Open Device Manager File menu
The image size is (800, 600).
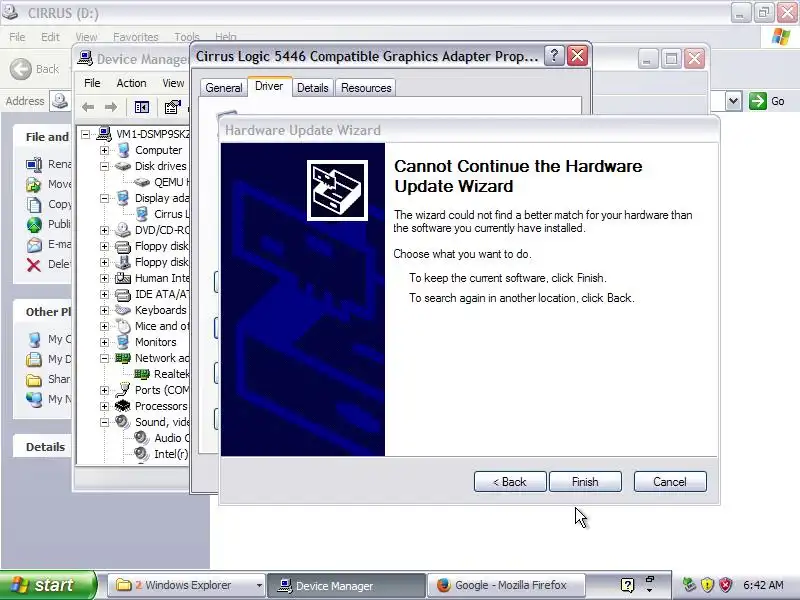92,83
